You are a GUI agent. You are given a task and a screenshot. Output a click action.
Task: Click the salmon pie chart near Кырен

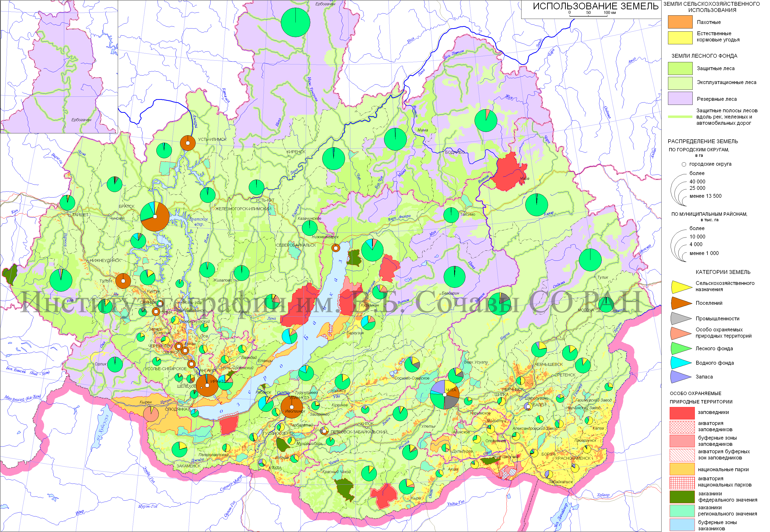(x=151, y=414)
